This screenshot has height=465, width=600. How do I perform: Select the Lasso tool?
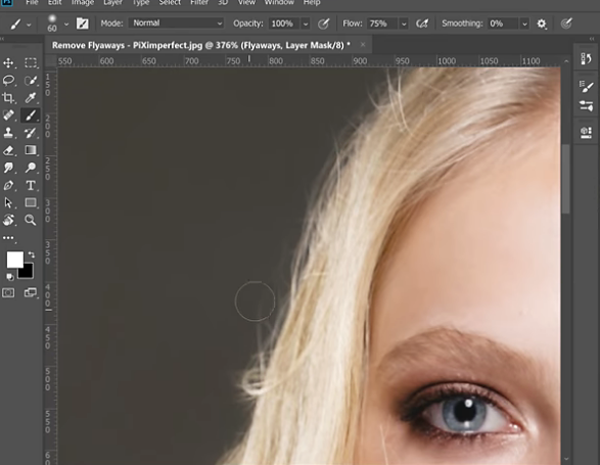click(x=8, y=80)
